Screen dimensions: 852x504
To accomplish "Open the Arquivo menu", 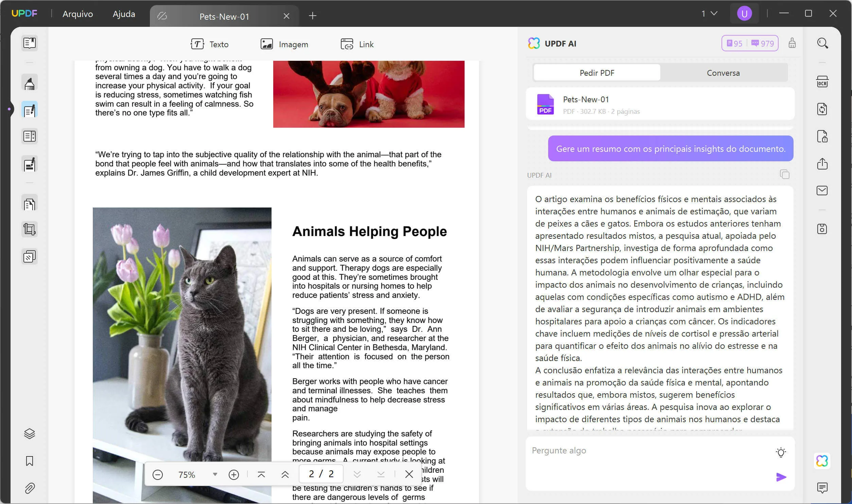I will pyautogui.click(x=77, y=14).
